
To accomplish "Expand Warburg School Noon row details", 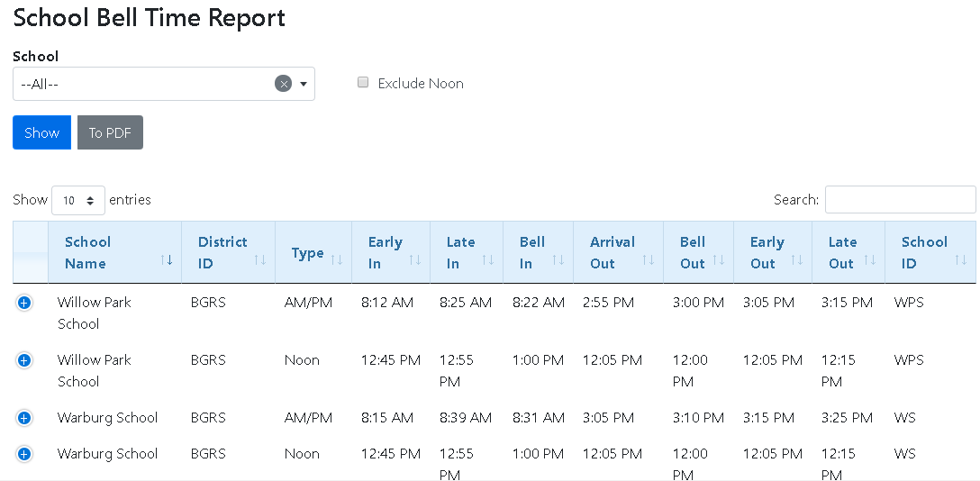I will [24, 454].
